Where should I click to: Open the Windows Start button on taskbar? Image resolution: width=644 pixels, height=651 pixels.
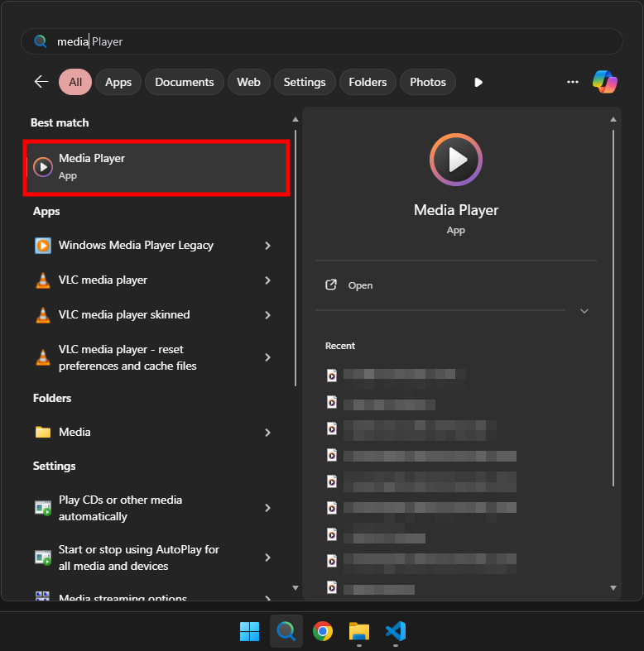(249, 631)
